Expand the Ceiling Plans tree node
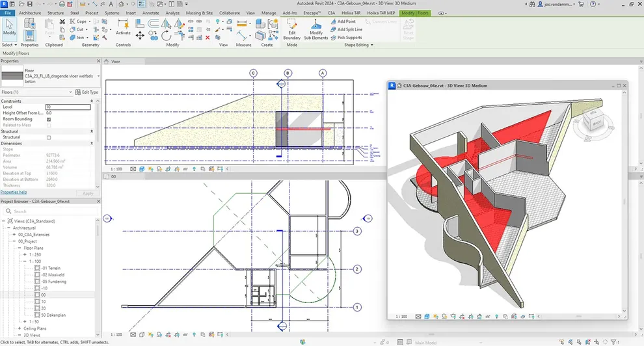This screenshot has width=644, height=346. click(20, 328)
